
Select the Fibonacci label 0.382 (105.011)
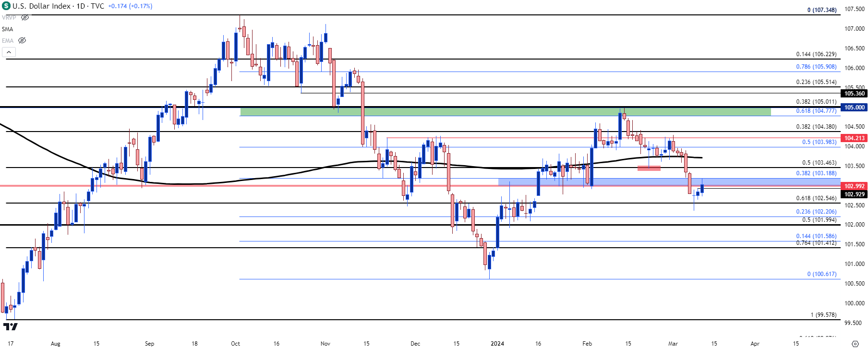pos(816,102)
